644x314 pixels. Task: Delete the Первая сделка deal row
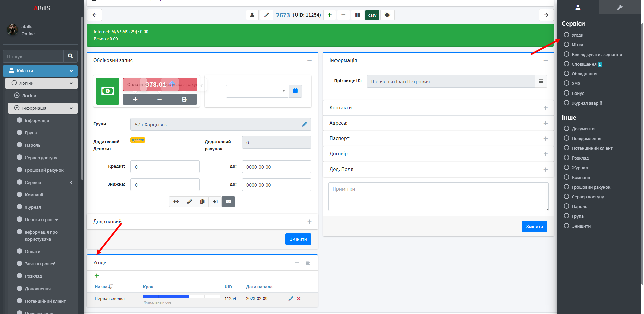click(x=299, y=299)
